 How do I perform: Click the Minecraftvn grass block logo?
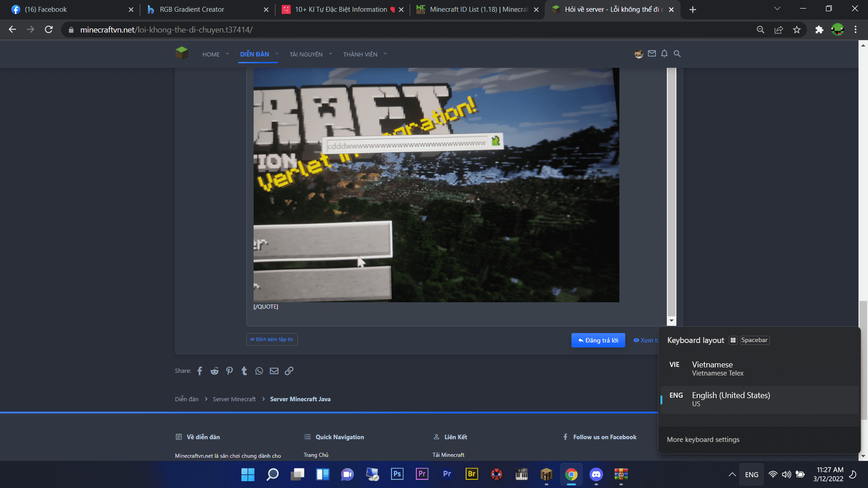pyautogui.click(x=182, y=53)
